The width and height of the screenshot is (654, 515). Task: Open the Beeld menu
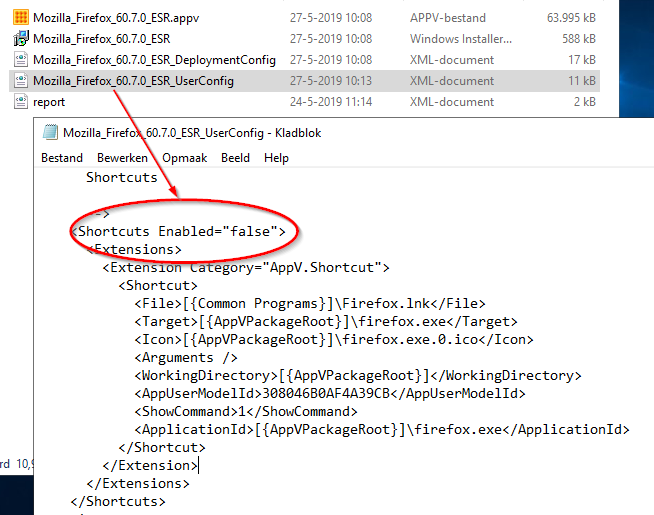tap(235, 158)
